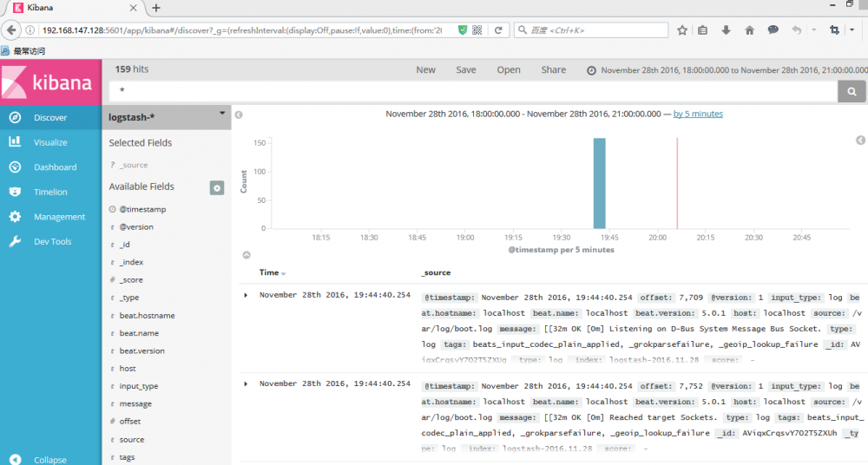This screenshot has width=868, height=465.
Task: Select the beat.version field
Action: [x=141, y=351]
